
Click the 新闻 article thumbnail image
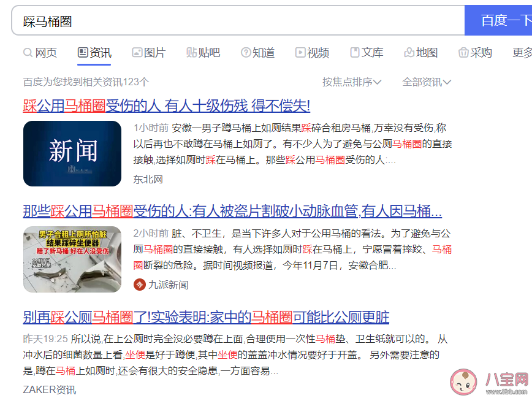[x=72, y=153]
